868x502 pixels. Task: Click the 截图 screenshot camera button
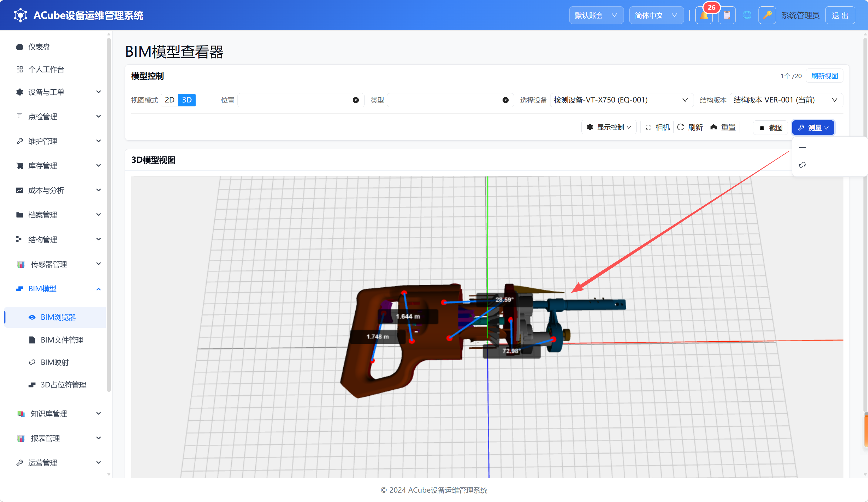pyautogui.click(x=771, y=128)
